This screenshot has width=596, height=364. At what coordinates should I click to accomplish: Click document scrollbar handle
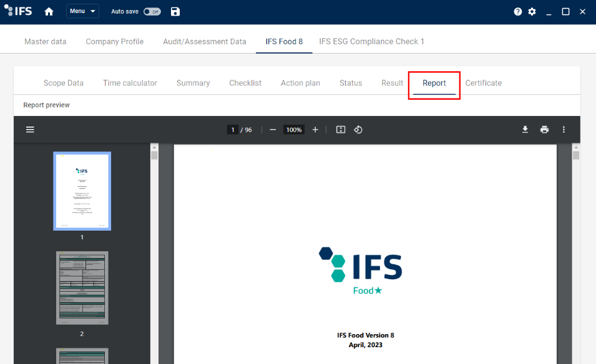pos(576,155)
